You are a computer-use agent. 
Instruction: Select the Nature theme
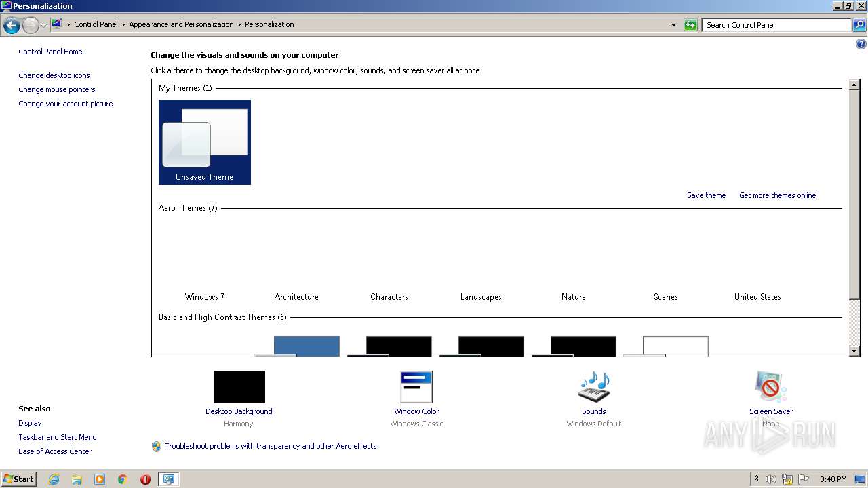point(574,261)
